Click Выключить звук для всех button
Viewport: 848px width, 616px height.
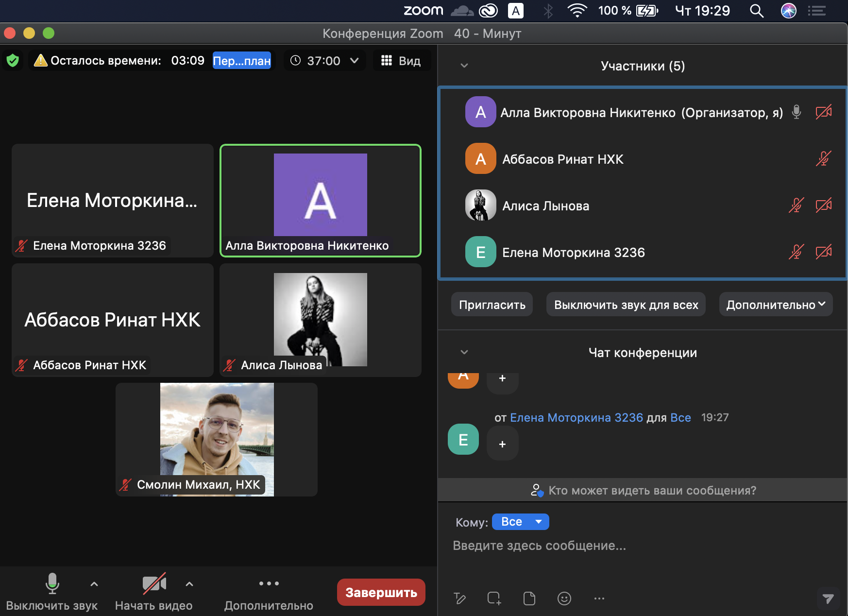coord(626,305)
